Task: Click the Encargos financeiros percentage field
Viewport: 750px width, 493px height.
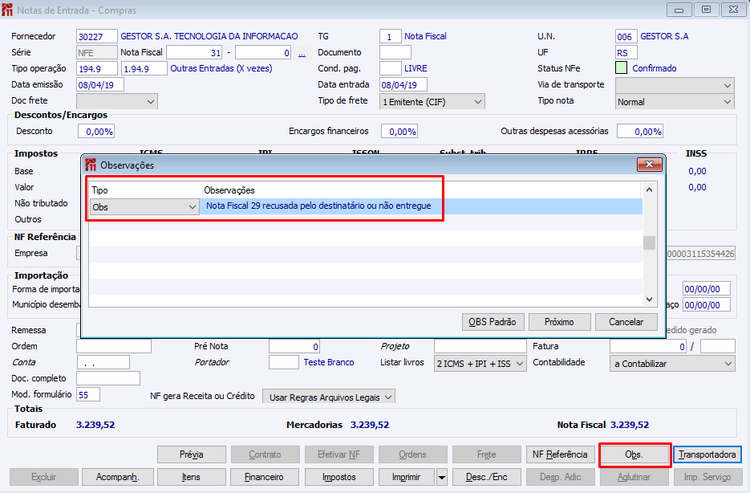Action: pyautogui.click(x=399, y=131)
